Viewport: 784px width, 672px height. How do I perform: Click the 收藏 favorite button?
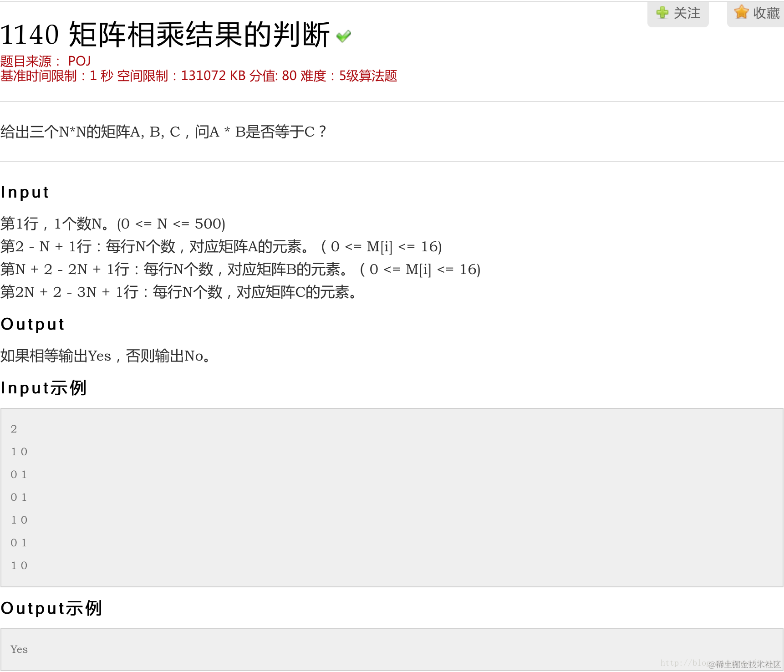tap(756, 13)
